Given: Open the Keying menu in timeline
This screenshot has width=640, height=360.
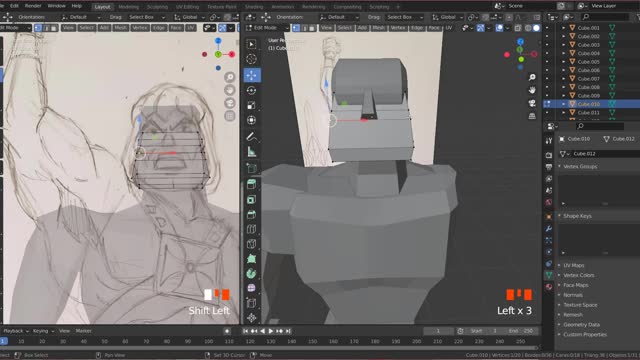Looking at the screenshot, I should pyautogui.click(x=43, y=331).
